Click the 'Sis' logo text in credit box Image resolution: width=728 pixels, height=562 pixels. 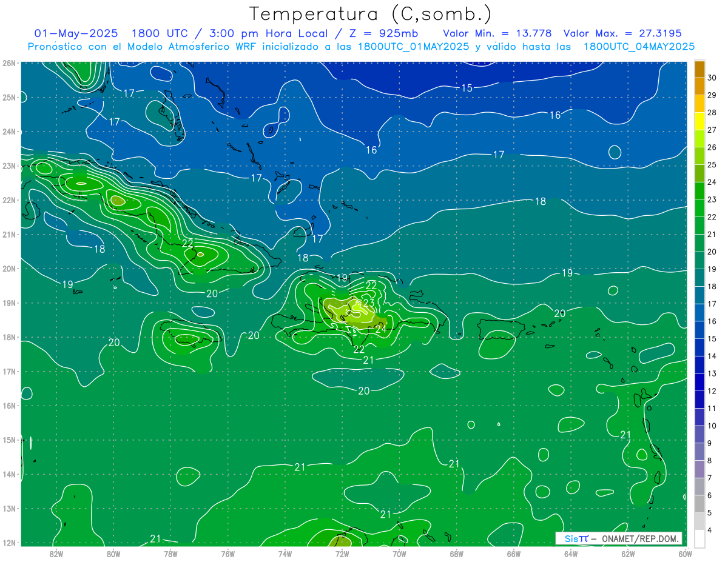click(571, 538)
